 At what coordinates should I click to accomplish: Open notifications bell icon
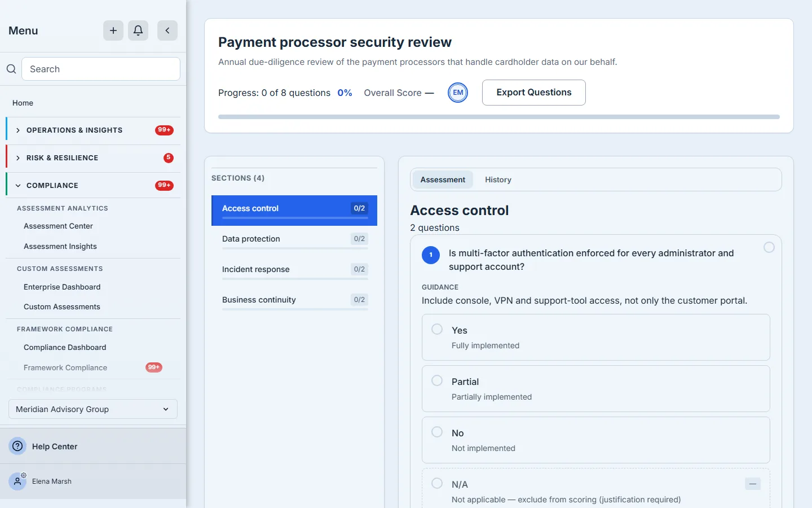[x=138, y=30]
